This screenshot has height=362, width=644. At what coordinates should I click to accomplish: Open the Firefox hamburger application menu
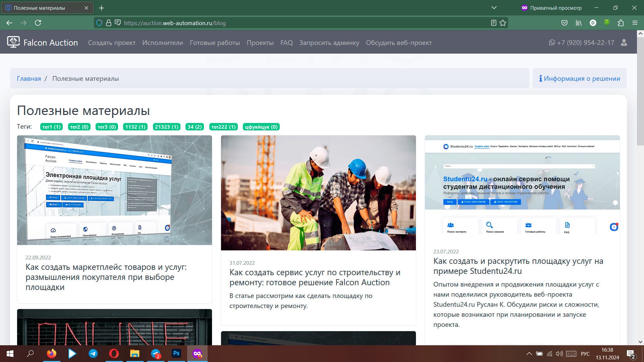pos(635,23)
